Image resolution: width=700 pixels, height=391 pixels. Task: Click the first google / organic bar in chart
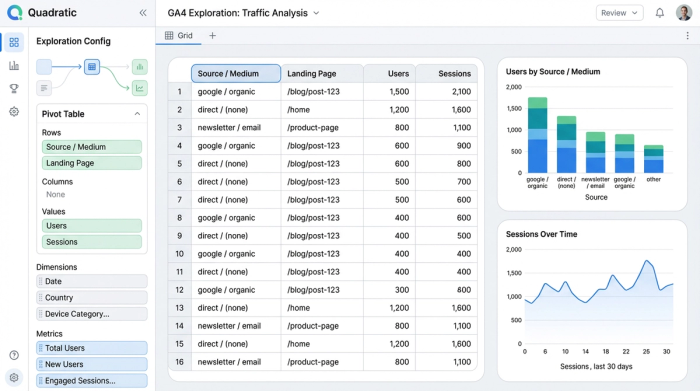(538, 135)
